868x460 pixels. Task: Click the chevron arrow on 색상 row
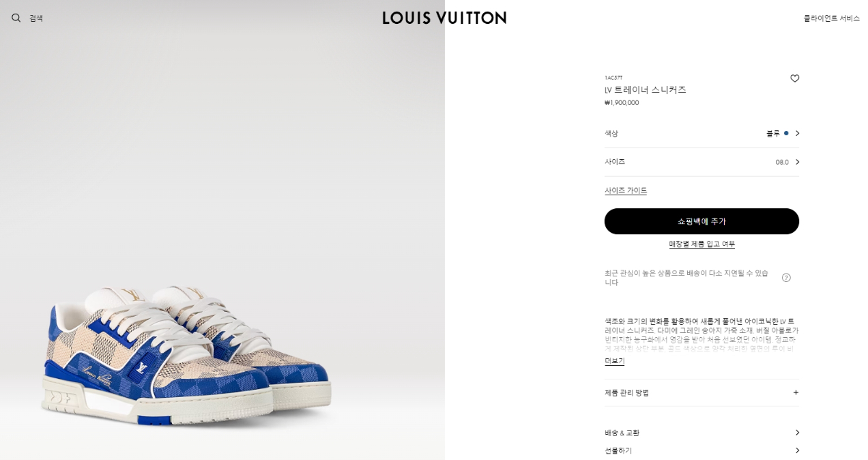coord(797,133)
